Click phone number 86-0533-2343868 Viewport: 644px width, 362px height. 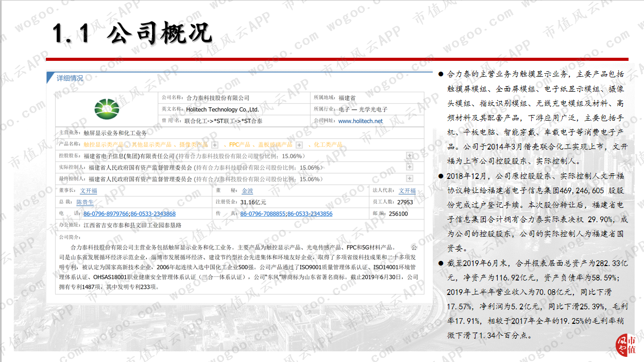tap(153, 213)
